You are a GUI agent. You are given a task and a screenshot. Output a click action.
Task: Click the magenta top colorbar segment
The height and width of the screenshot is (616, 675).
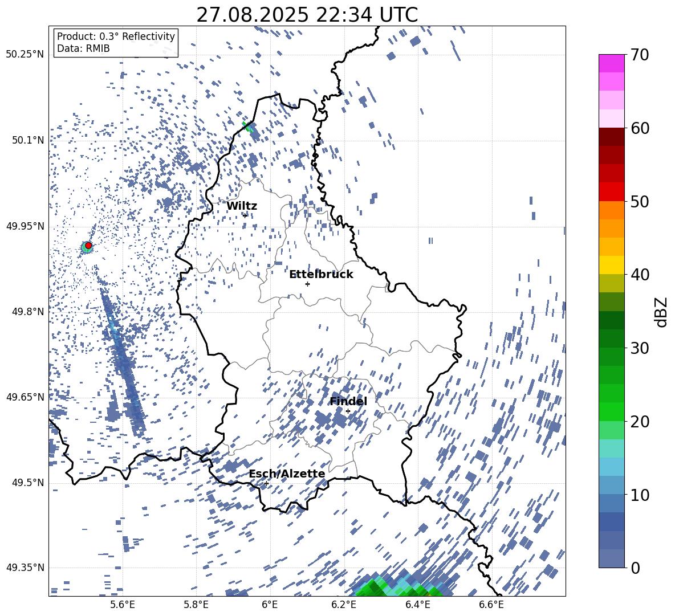[x=611, y=64]
